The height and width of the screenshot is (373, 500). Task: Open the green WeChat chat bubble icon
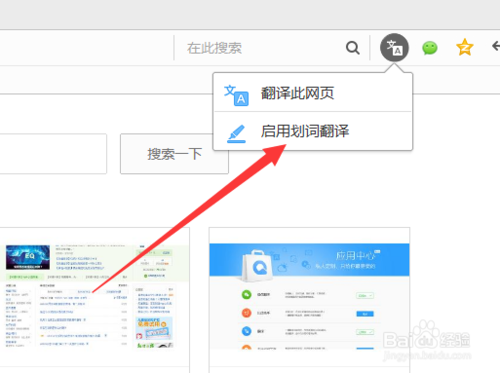coord(430,48)
